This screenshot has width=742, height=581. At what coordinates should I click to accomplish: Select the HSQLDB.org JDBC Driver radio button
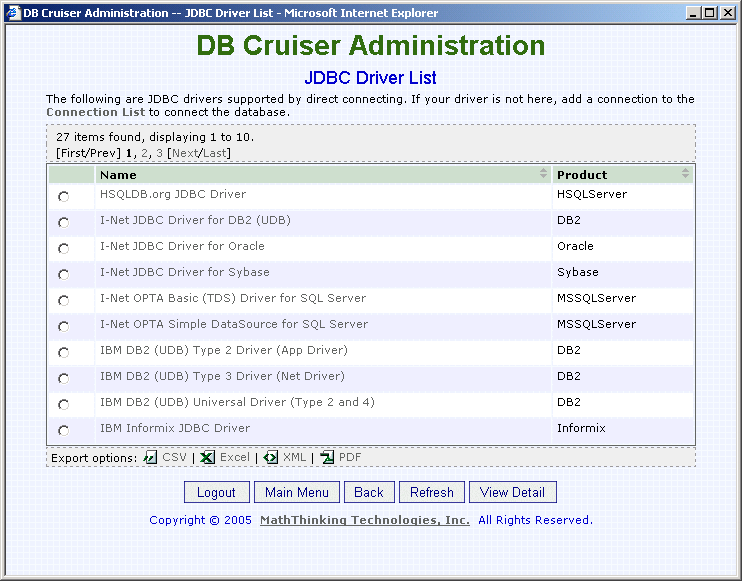(x=63, y=196)
